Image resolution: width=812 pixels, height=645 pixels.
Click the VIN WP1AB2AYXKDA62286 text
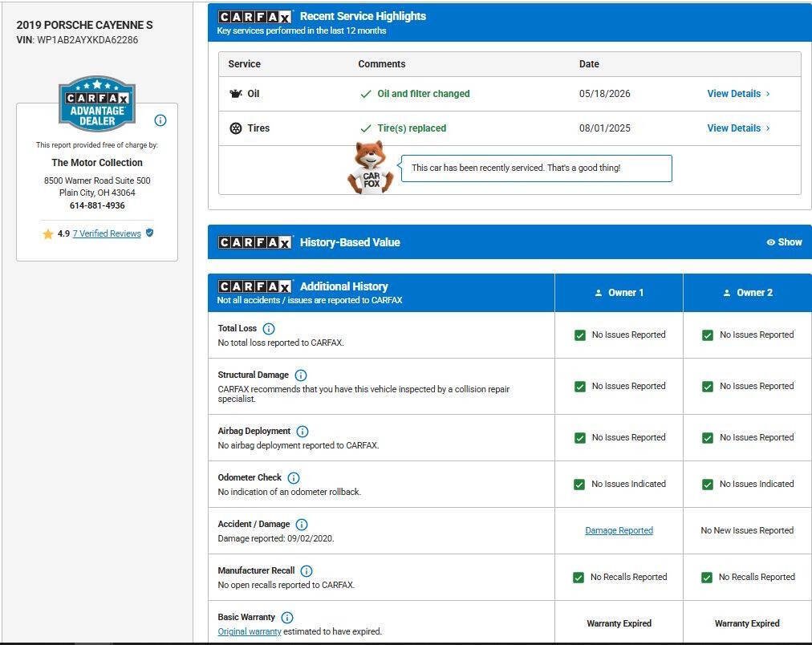[x=77, y=40]
